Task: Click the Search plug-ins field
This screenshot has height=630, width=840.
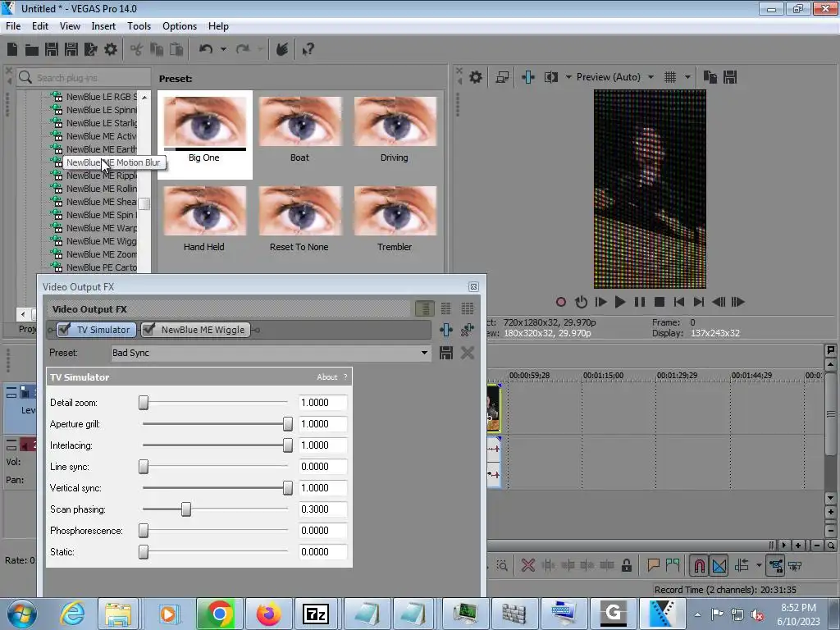Action: [84, 78]
